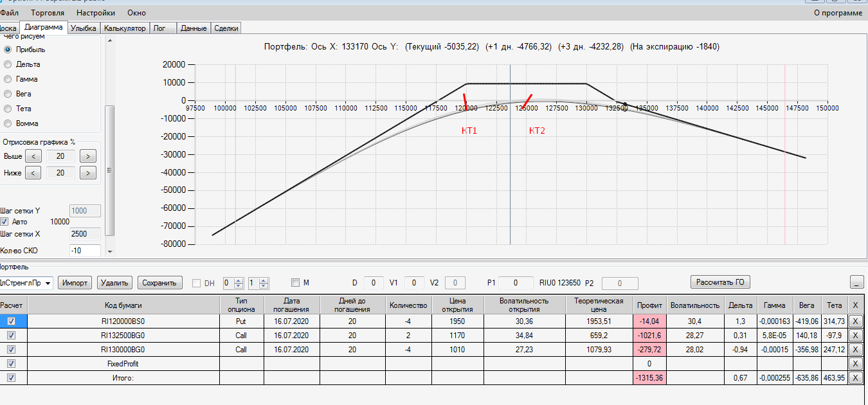Open the Торговля menu
Viewport: 868px width, 405px height.
(x=48, y=12)
